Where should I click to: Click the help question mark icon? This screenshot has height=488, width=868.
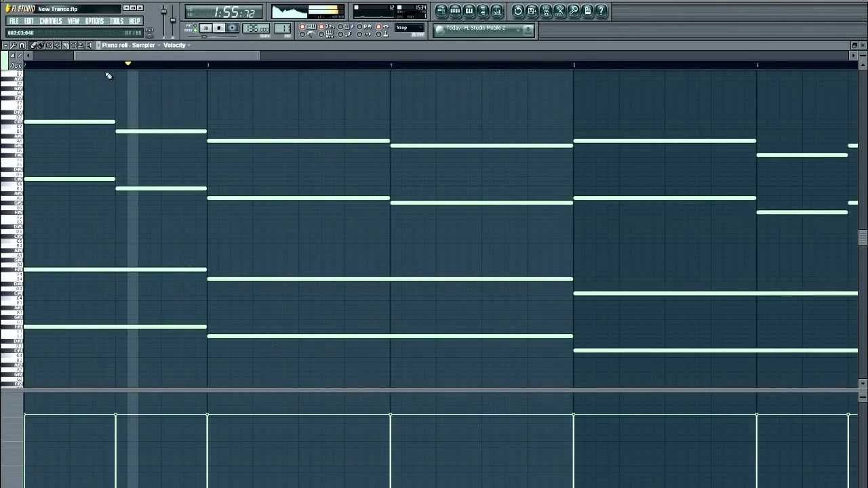[601, 11]
